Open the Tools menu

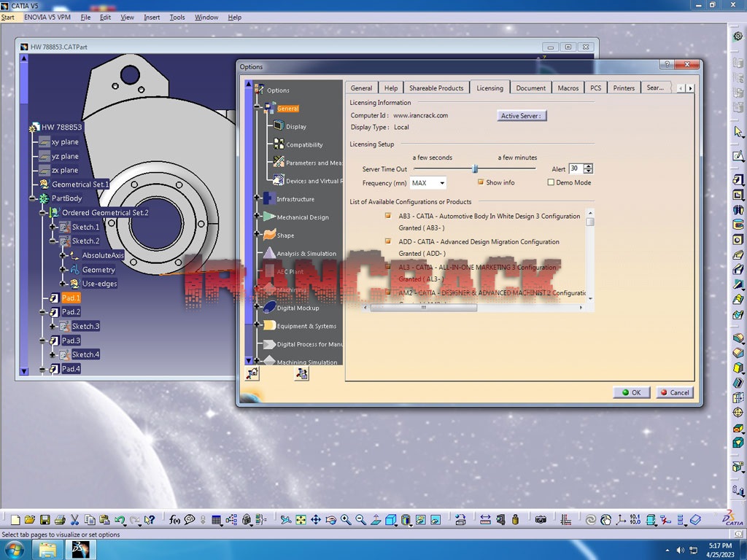177,17
